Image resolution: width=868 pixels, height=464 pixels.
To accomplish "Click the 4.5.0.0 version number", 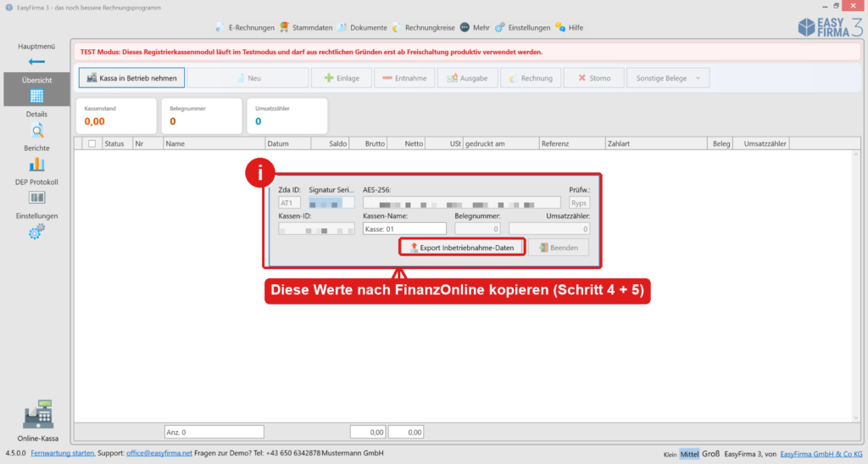I will pyautogui.click(x=15, y=453).
